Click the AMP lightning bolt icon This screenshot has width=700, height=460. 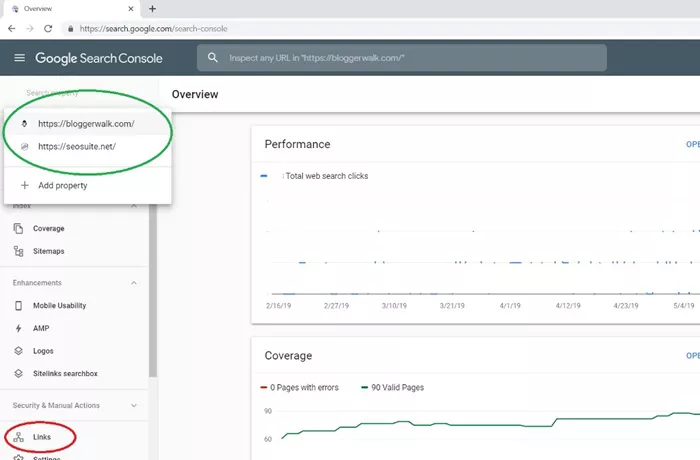(18, 328)
